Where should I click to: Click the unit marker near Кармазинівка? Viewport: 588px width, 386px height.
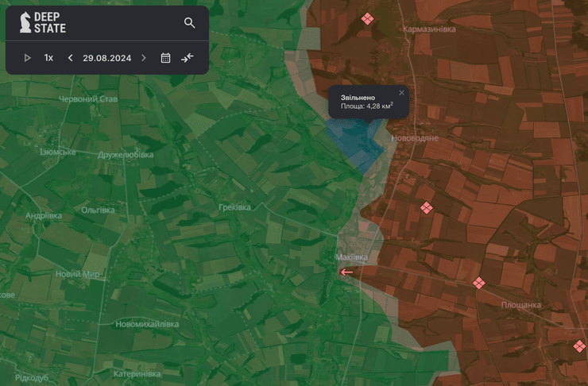click(x=367, y=19)
